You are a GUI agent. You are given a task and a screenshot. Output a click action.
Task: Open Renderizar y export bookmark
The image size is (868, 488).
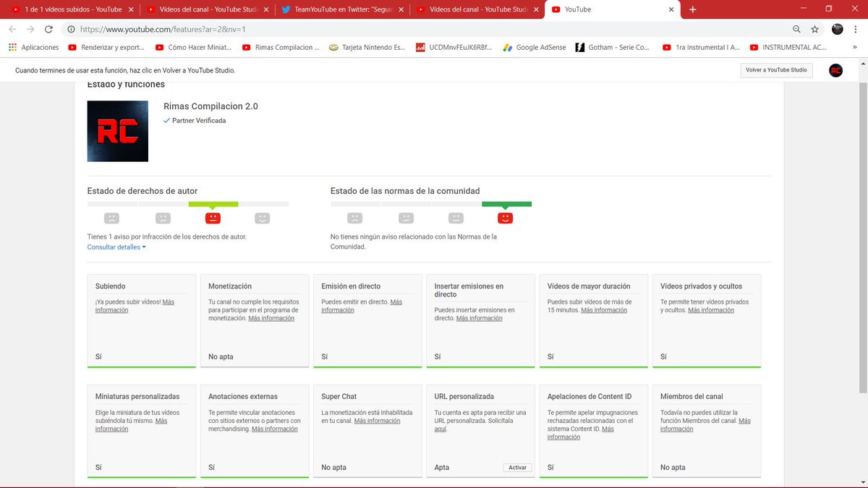(106, 48)
